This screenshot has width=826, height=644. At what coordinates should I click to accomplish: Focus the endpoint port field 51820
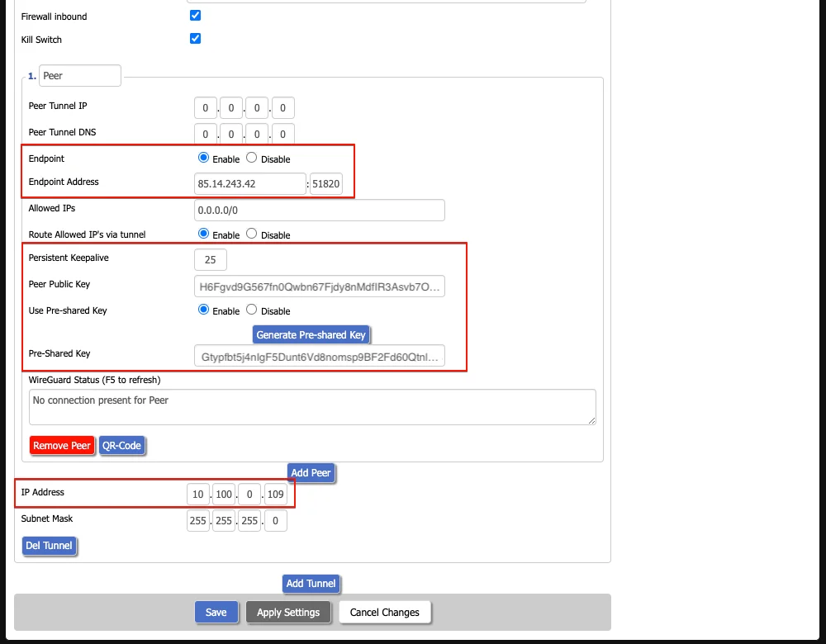(325, 183)
